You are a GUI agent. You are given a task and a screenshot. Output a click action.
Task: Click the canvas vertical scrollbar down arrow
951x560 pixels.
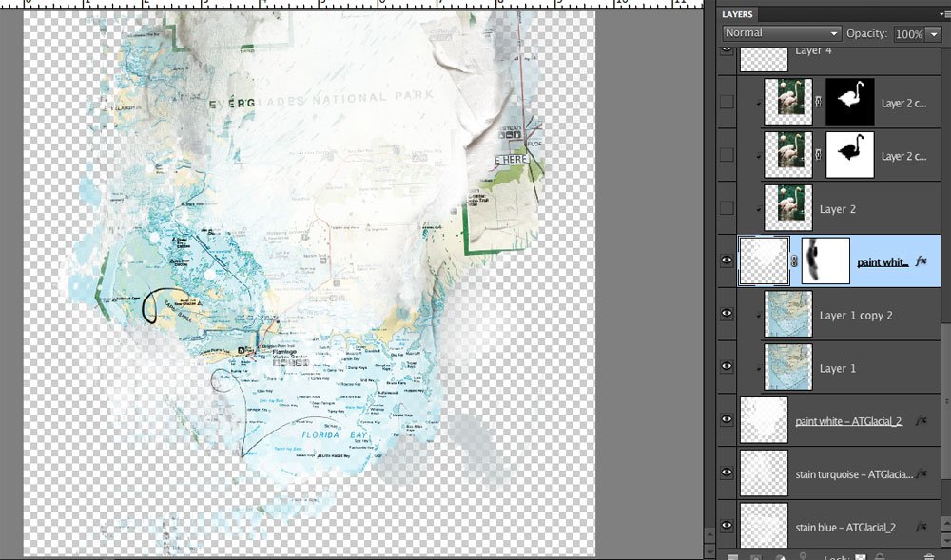(x=709, y=552)
